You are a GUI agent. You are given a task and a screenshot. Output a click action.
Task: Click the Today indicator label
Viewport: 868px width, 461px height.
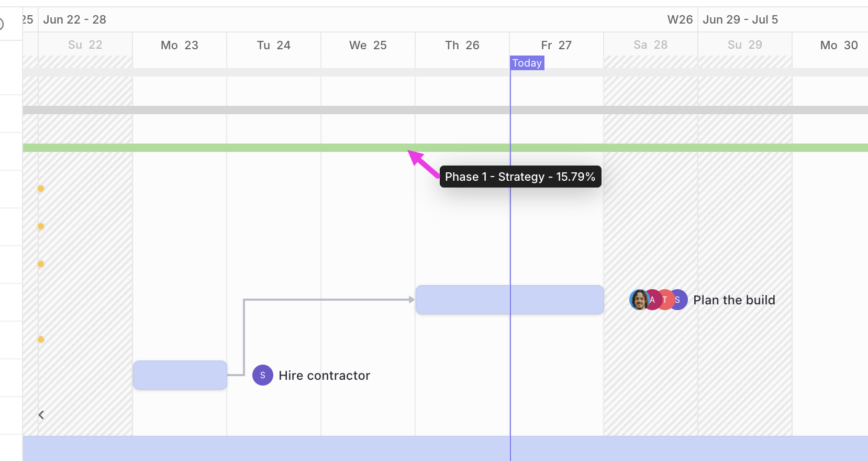527,62
